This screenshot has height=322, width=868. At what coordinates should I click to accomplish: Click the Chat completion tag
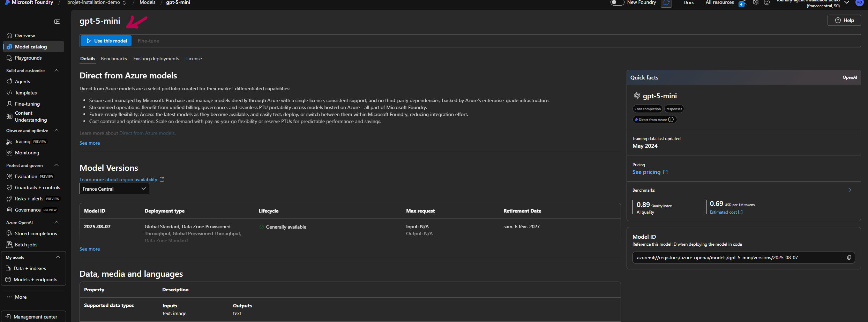click(x=648, y=109)
